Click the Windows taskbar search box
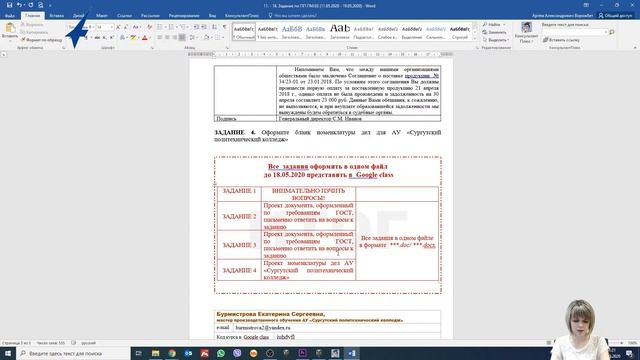 (x=73, y=353)
